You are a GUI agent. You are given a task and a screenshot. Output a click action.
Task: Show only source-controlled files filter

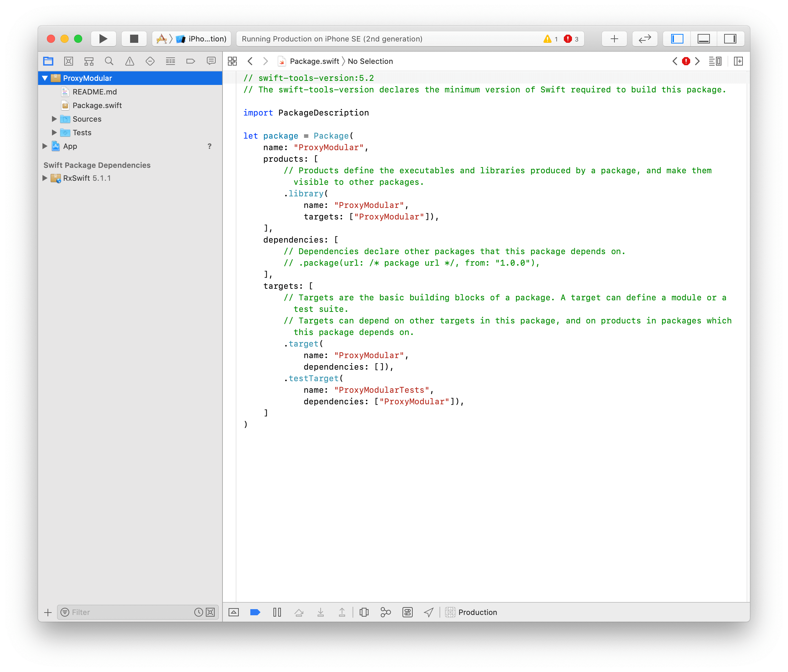click(210, 612)
